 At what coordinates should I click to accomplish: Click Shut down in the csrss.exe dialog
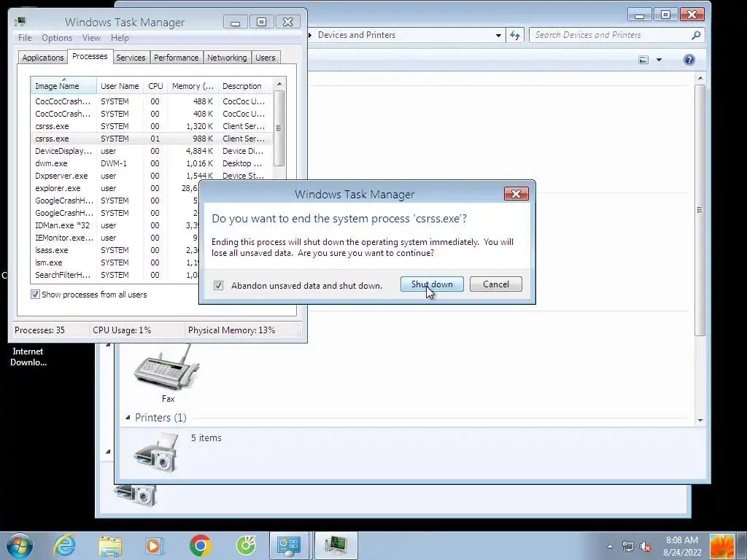click(432, 284)
